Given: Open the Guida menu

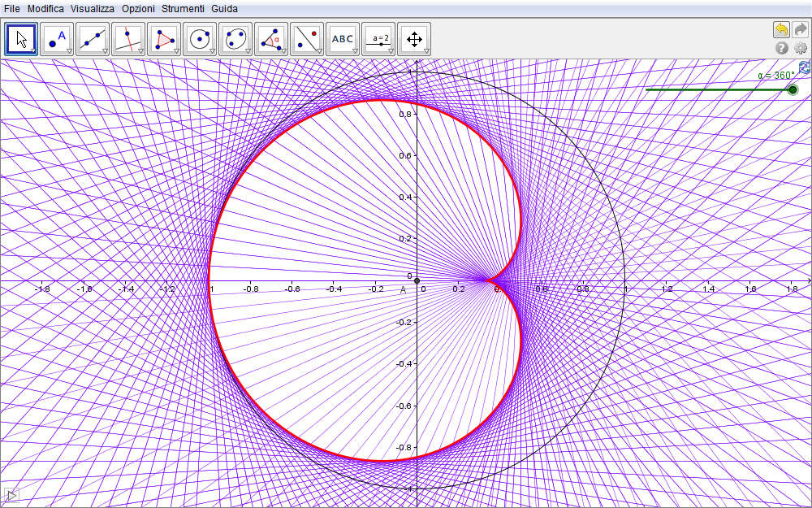Looking at the screenshot, I should click(224, 9).
